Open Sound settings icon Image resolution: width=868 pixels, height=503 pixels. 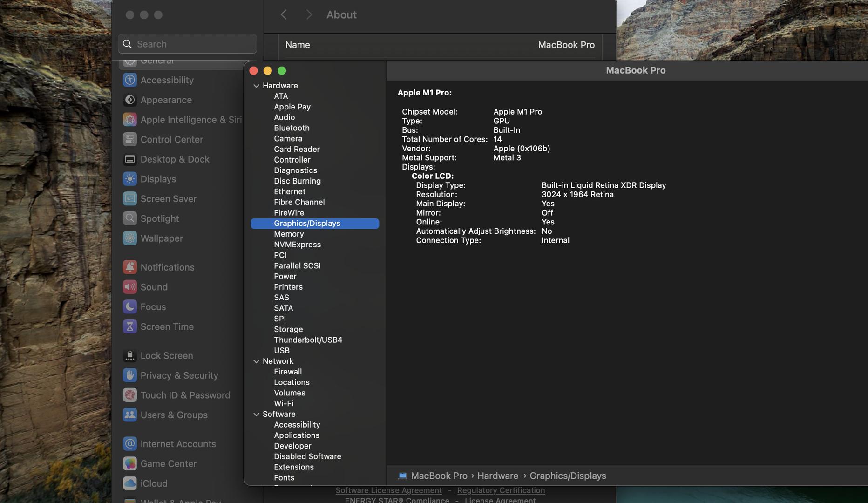click(x=130, y=287)
